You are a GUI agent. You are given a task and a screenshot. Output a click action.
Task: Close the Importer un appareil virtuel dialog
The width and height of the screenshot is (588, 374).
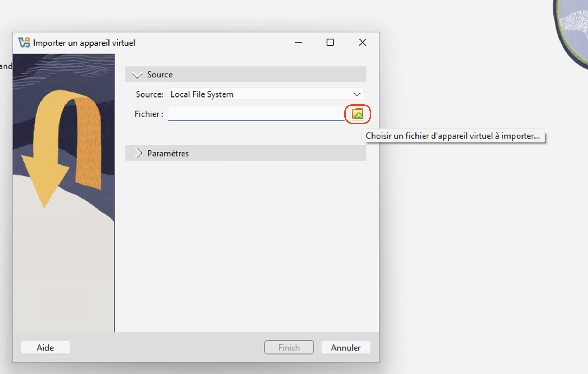click(362, 43)
